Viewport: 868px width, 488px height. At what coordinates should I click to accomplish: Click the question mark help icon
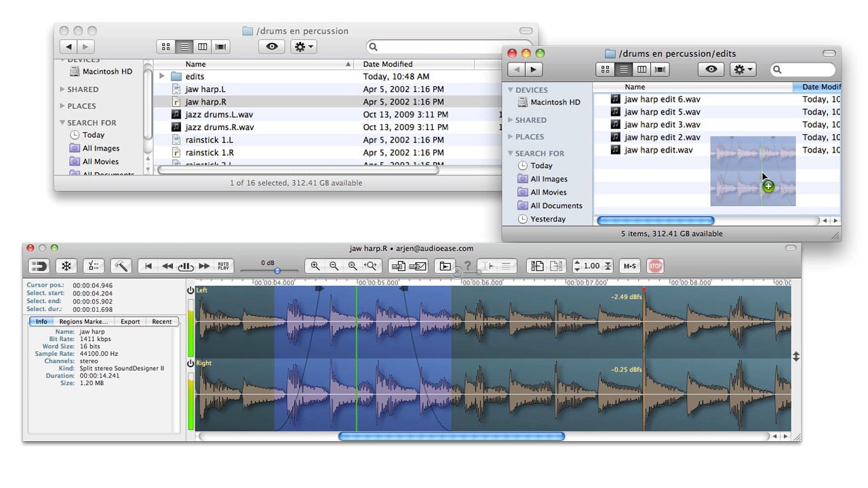(467, 266)
